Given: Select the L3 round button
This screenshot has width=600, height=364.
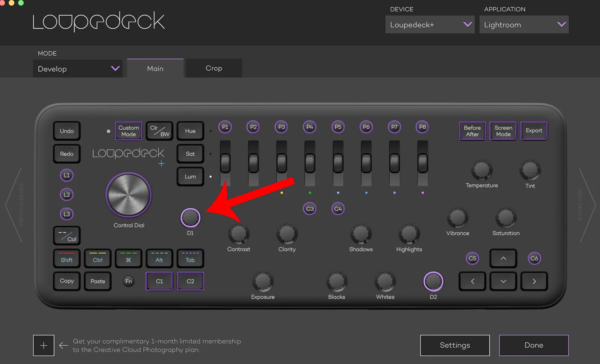Looking at the screenshot, I should pyautogui.click(x=67, y=214).
